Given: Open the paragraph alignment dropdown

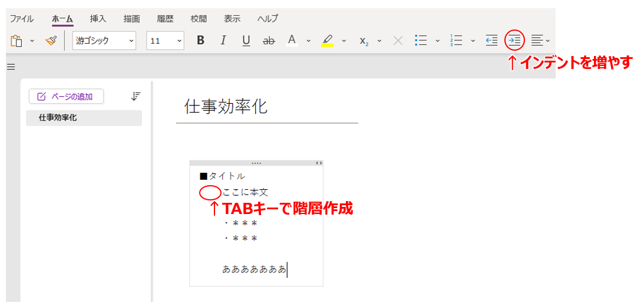Looking at the screenshot, I should point(540,40).
